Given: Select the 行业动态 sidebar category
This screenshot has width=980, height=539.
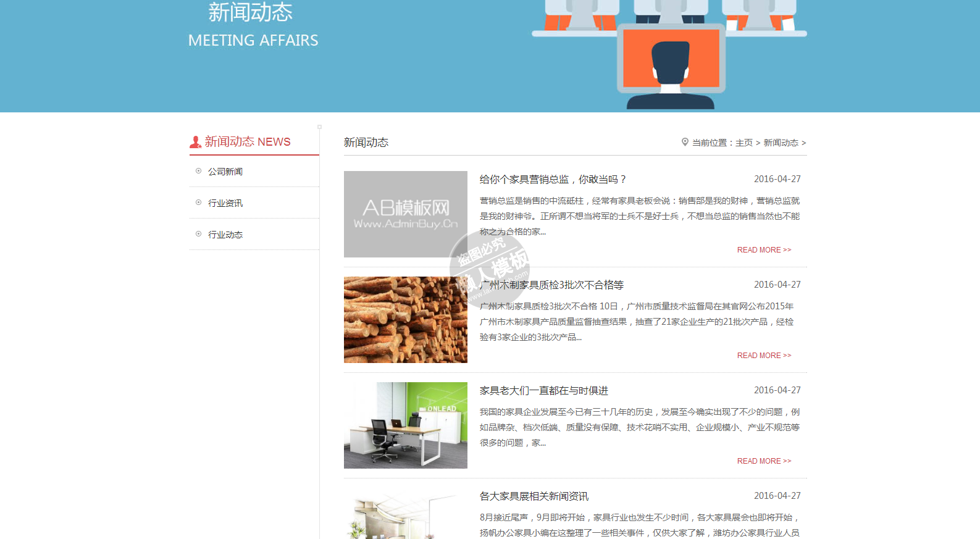Looking at the screenshot, I should 225,235.
